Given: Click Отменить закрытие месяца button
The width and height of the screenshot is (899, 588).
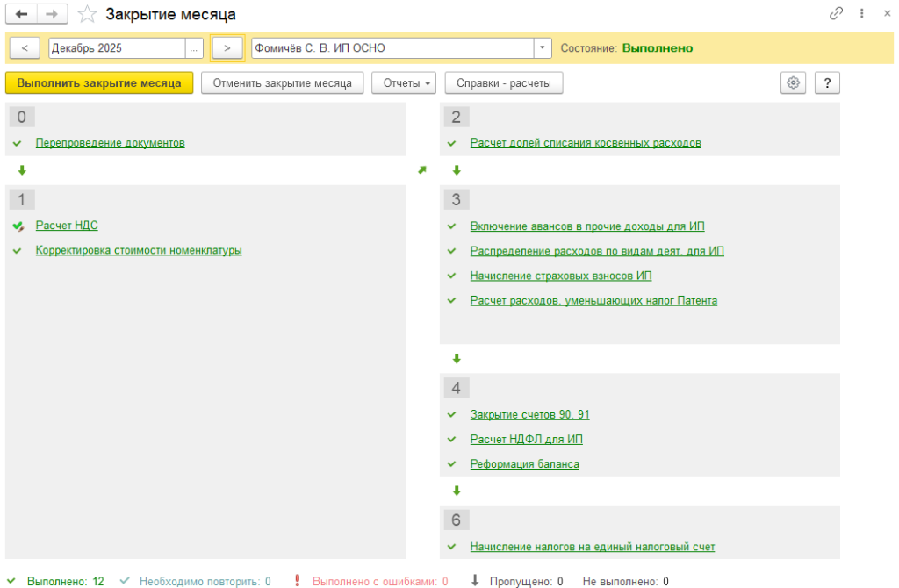Looking at the screenshot, I should pyautogui.click(x=282, y=82).
